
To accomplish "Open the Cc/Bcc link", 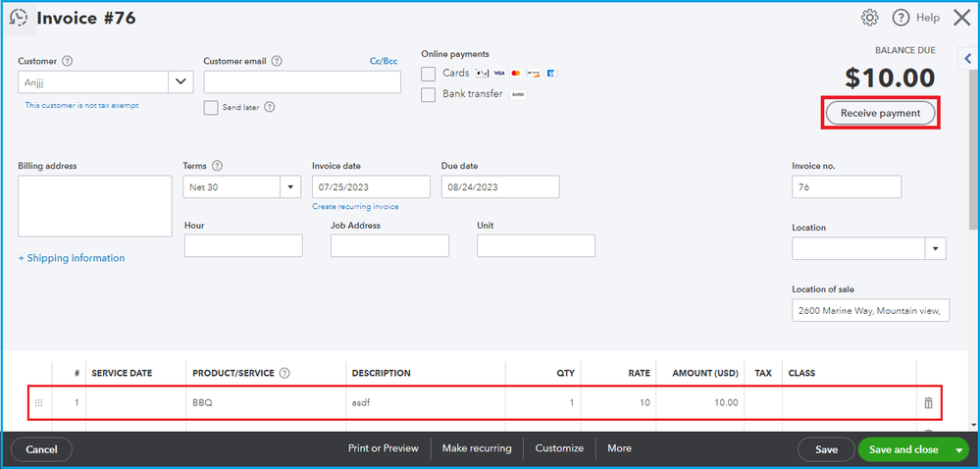I will [384, 61].
